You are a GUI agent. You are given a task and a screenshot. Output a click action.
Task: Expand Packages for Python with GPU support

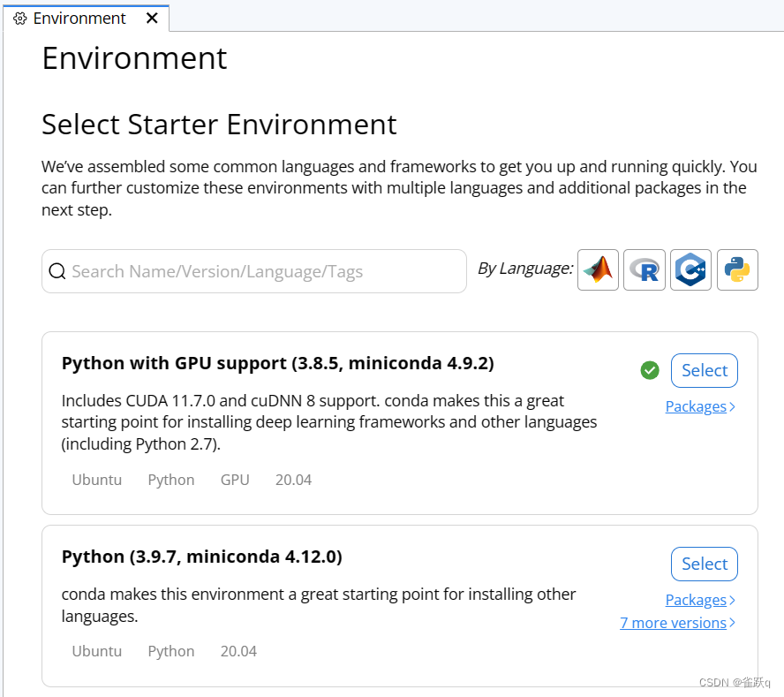tap(699, 406)
